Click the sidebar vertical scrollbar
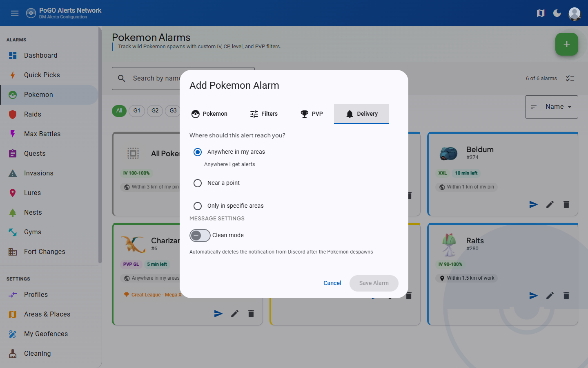 (x=100, y=145)
